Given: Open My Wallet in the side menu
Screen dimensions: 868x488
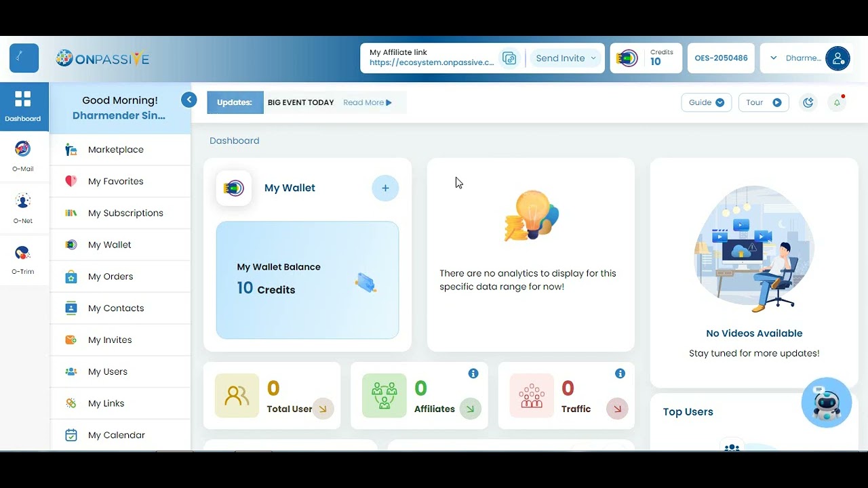Looking at the screenshot, I should (121, 245).
